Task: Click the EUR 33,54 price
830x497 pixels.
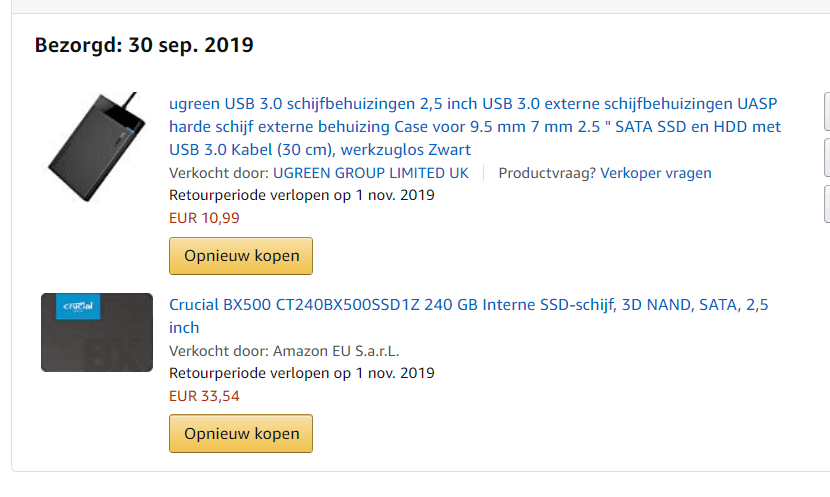Action: pyautogui.click(x=204, y=396)
